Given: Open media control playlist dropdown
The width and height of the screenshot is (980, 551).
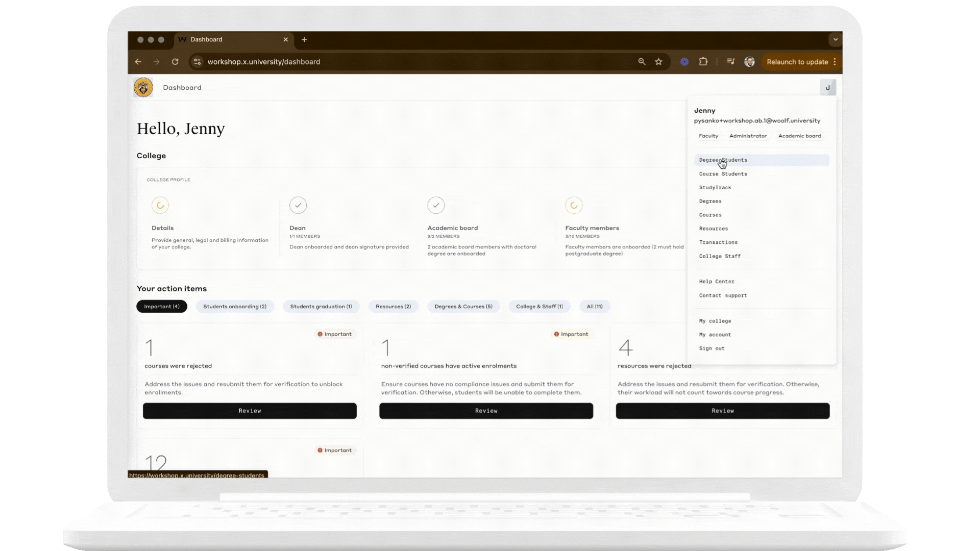Looking at the screenshot, I should click(731, 62).
